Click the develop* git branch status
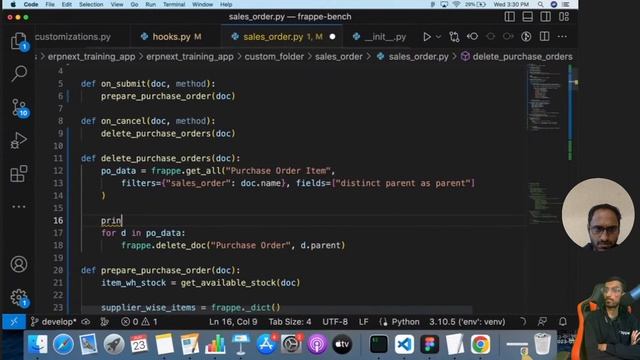The width and height of the screenshot is (640, 360). tap(54, 322)
